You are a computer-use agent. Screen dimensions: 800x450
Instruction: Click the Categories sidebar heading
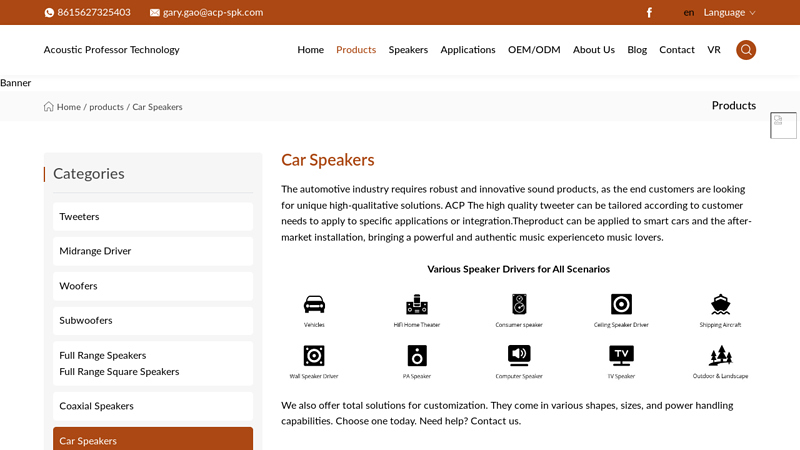[89, 173]
